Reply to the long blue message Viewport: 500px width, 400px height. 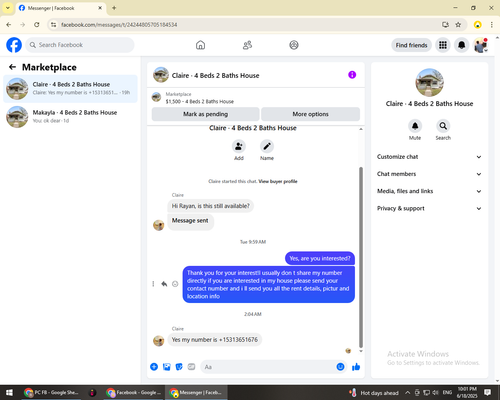click(164, 284)
